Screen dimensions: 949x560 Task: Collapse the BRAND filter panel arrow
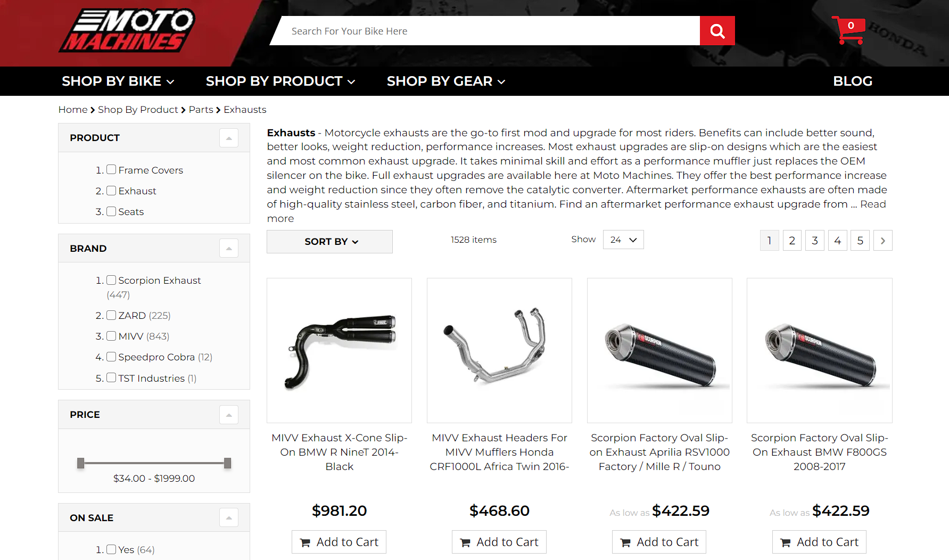[229, 248]
